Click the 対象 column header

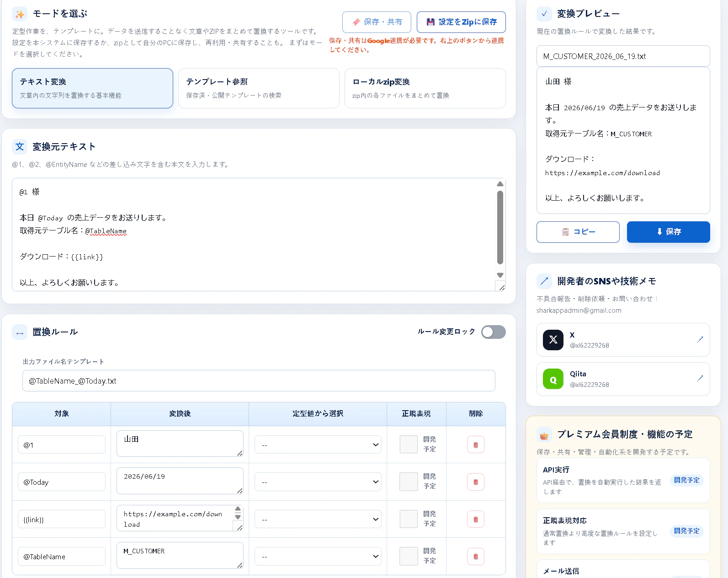point(62,414)
